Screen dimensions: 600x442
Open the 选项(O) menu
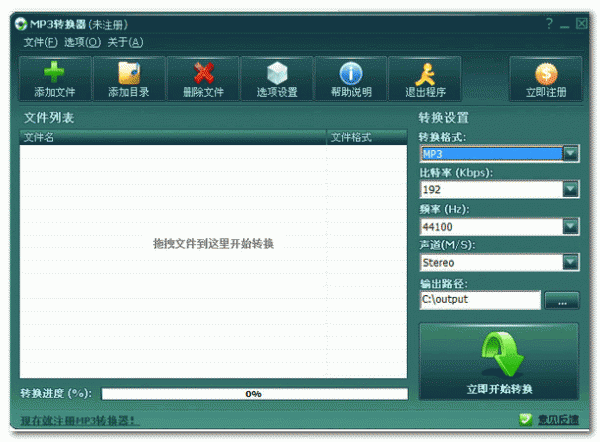[x=82, y=42]
